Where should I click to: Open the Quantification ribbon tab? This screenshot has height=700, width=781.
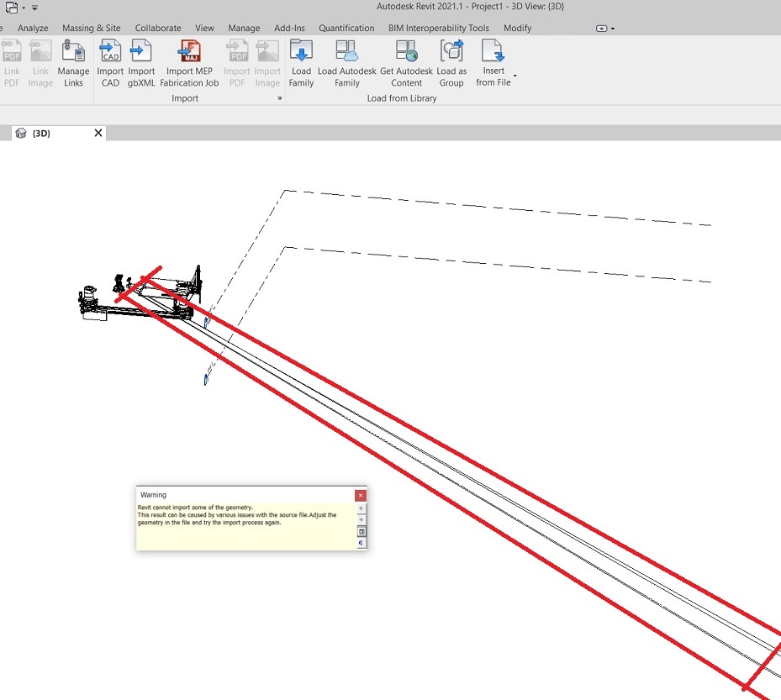point(346,28)
